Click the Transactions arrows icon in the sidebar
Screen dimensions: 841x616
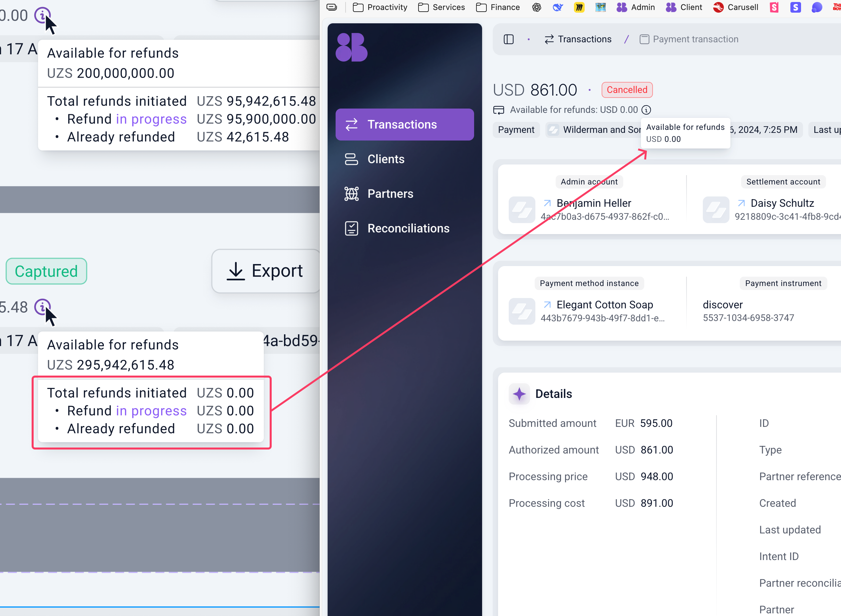click(x=352, y=125)
